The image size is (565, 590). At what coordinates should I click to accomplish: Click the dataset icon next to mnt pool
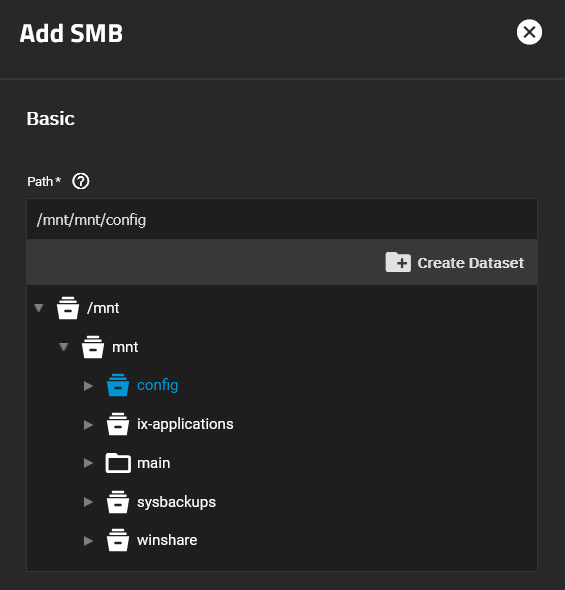(x=93, y=347)
